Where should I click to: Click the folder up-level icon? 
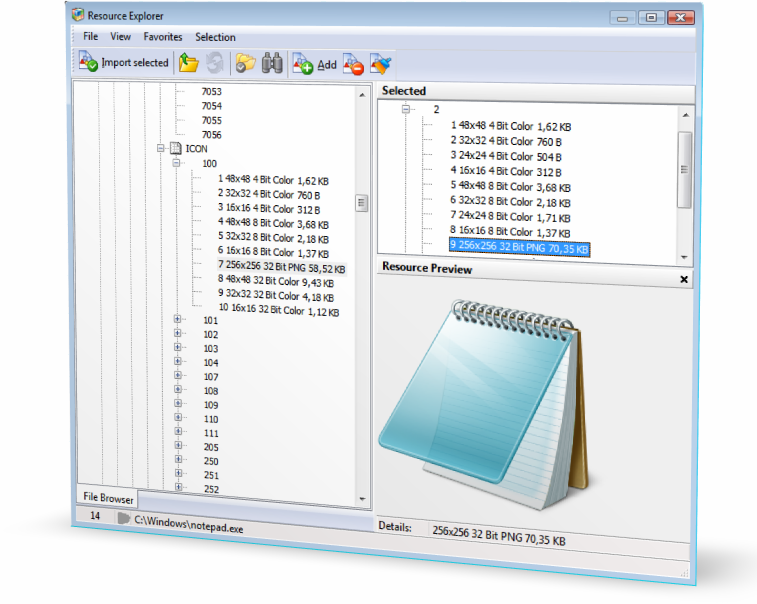coord(189,63)
